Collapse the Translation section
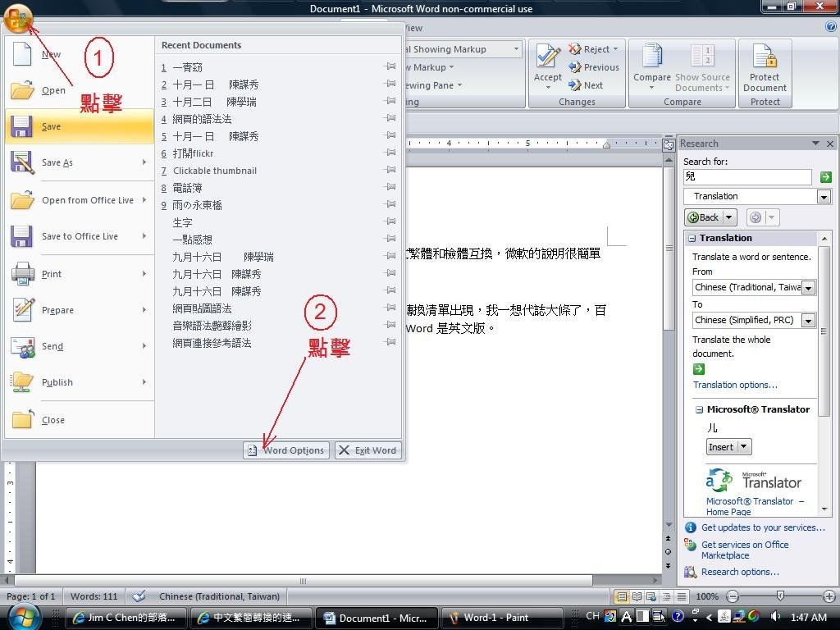This screenshot has width=840, height=630. coord(692,238)
